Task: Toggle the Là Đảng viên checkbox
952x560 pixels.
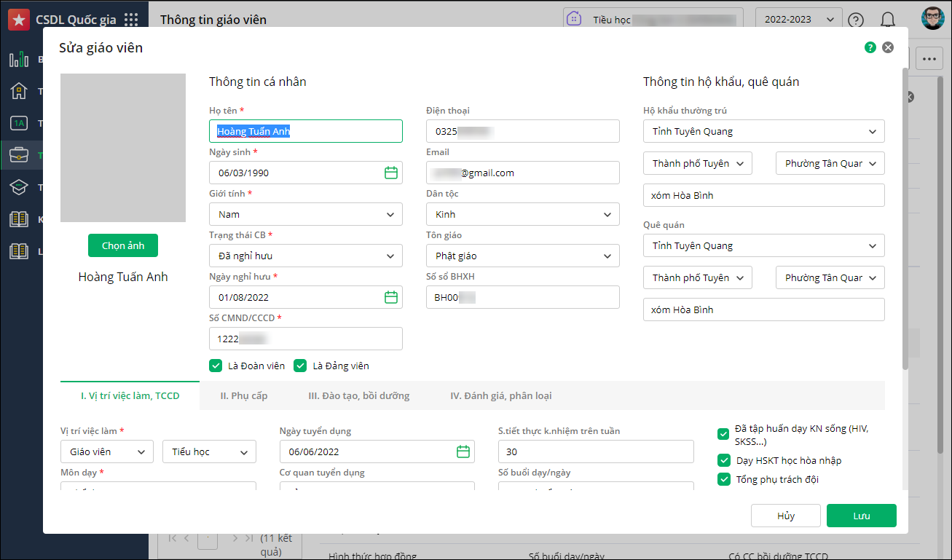Action: (300, 366)
